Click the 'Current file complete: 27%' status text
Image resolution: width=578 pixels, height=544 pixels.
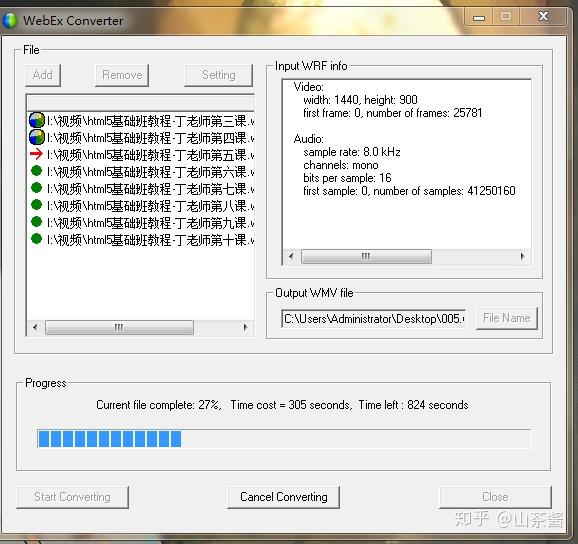[x=159, y=405]
